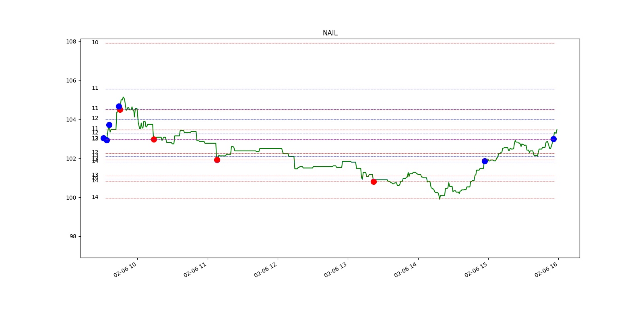Click the leftmost blue marker on the chart

(103, 138)
